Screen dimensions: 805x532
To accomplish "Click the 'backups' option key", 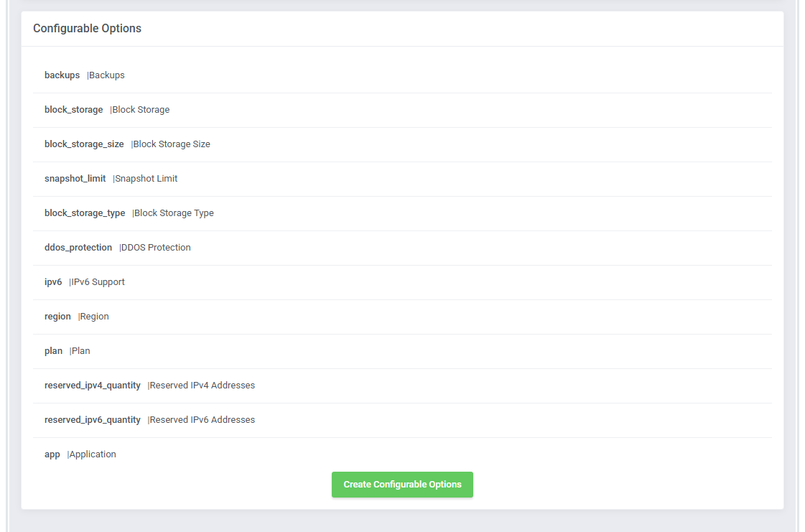I will click(x=62, y=75).
